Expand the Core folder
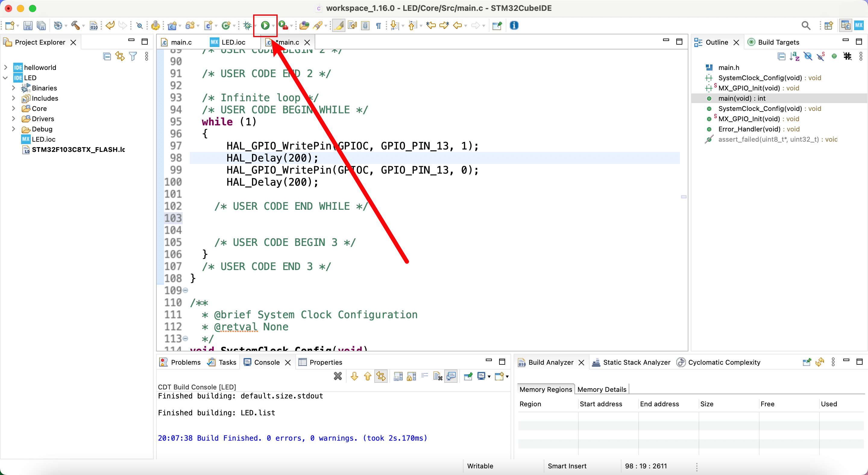This screenshot has height=475, width=868. point(14,109)
